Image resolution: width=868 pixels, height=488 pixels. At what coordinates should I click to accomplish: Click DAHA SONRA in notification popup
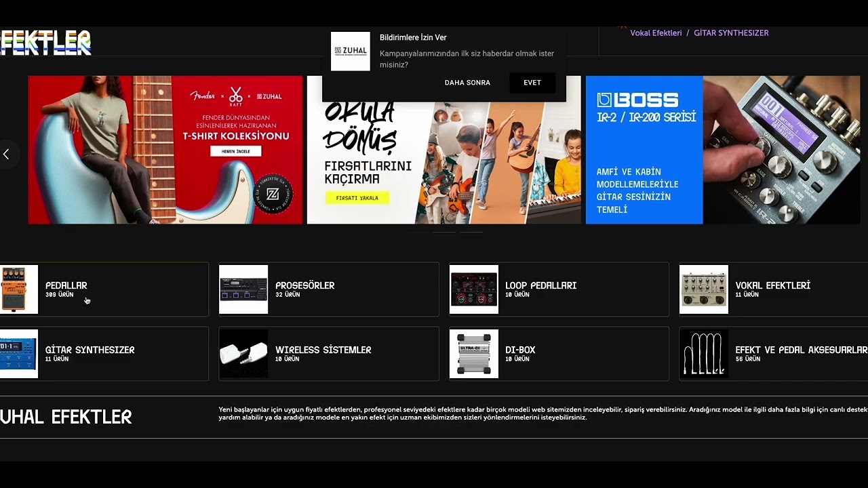(x=467, y=83)
